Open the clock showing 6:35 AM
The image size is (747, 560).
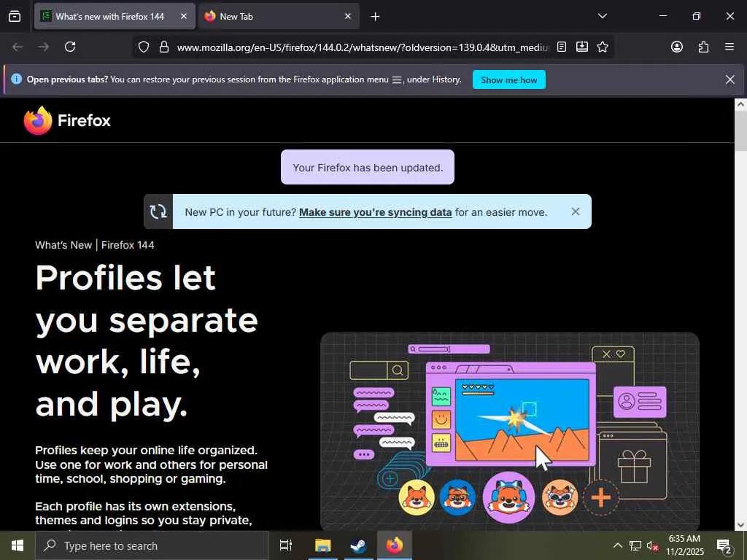pyautogui.click(x=684, y=545)
